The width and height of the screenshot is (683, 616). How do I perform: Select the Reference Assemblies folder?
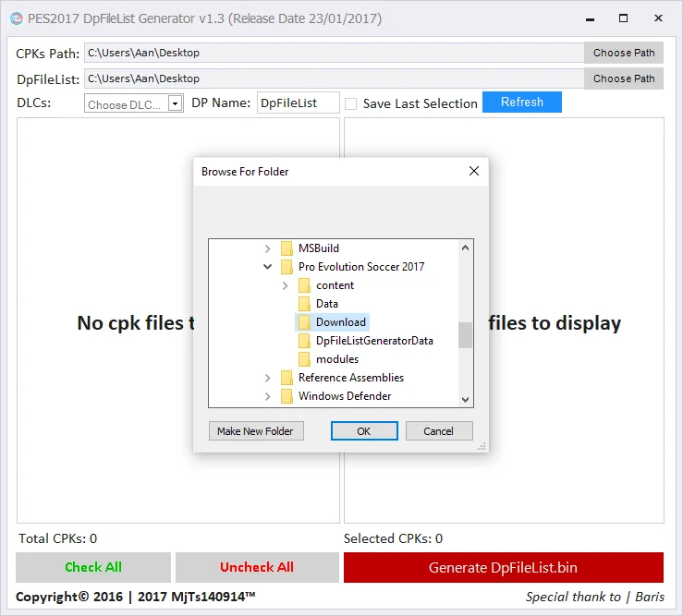(x=351, y=378)
